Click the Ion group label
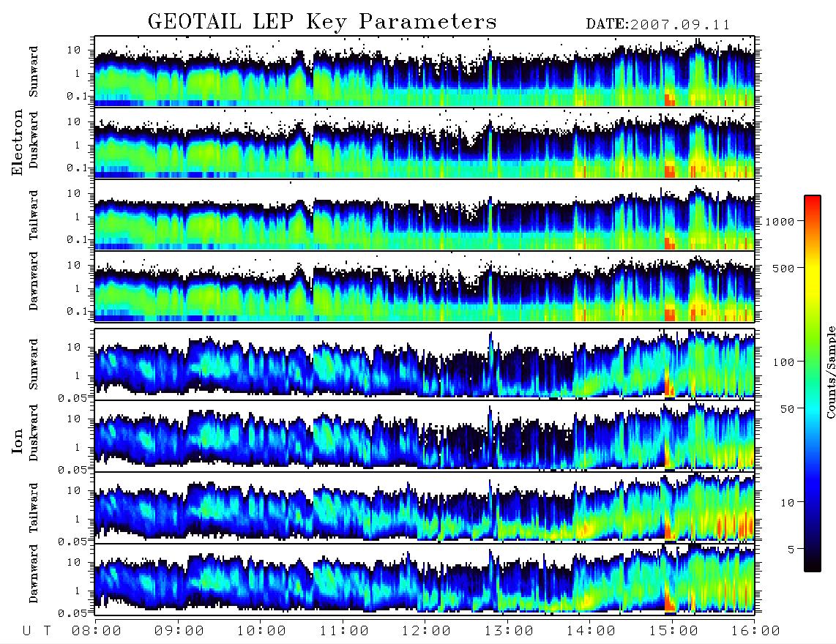 click(17, 441)
